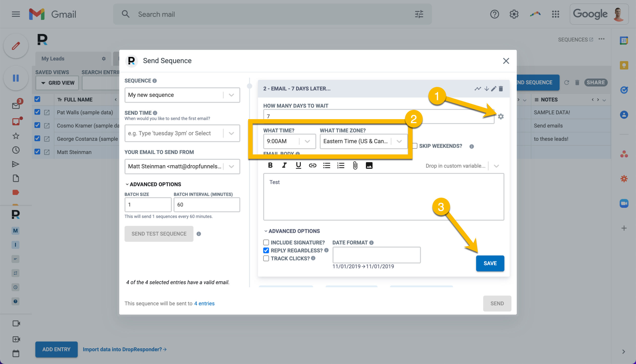Open the 4 entries link
The height and width of the screenshot is (364, 636).
(204, 303)
